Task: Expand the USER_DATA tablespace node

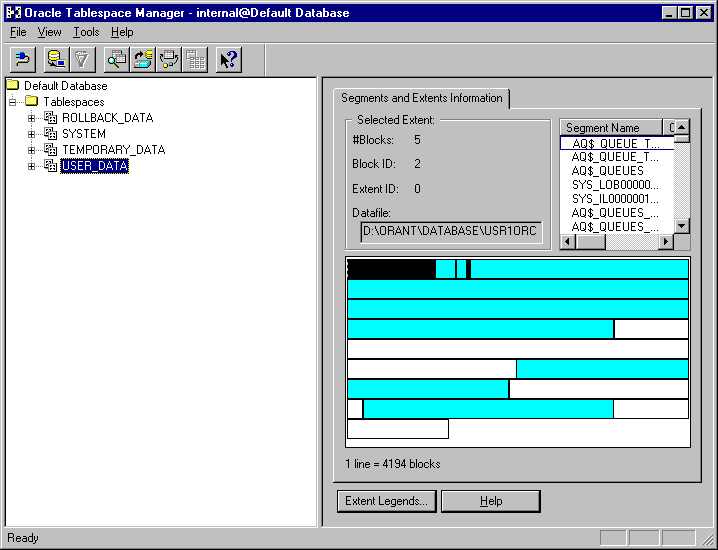Action: [x=31, y=166]
